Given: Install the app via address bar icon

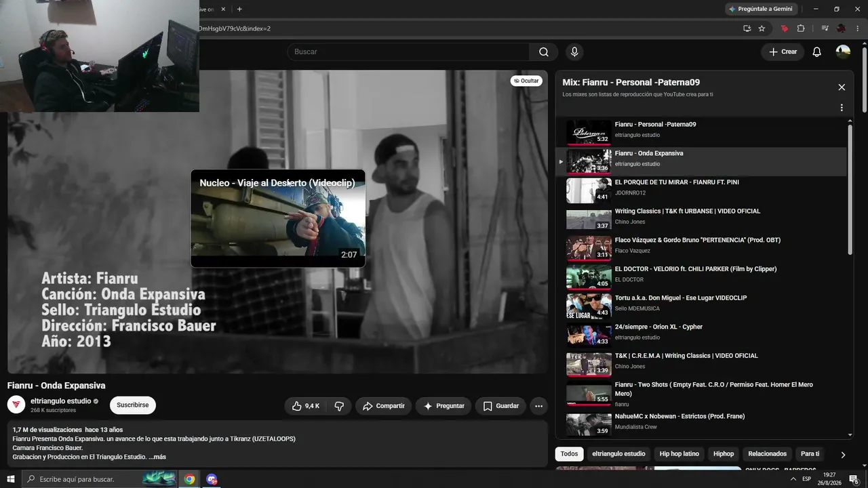Looking at the screenshot, I should (x=747, y=28).
